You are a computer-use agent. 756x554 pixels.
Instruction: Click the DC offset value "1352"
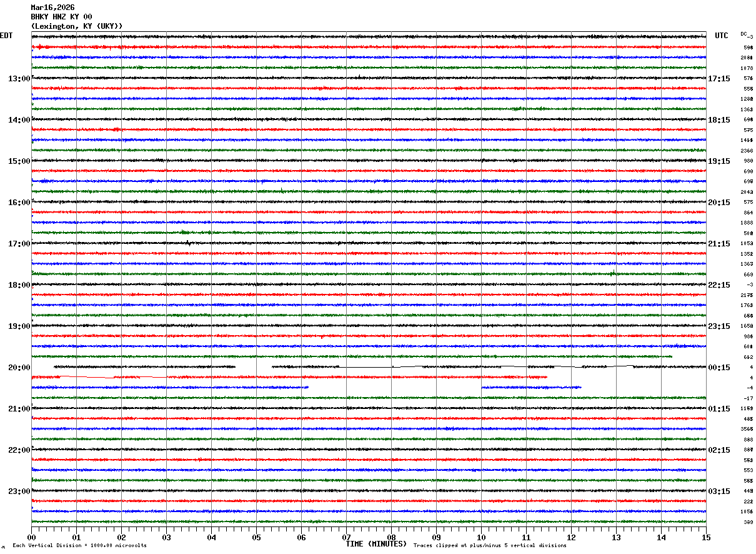(x=747, y=254)
